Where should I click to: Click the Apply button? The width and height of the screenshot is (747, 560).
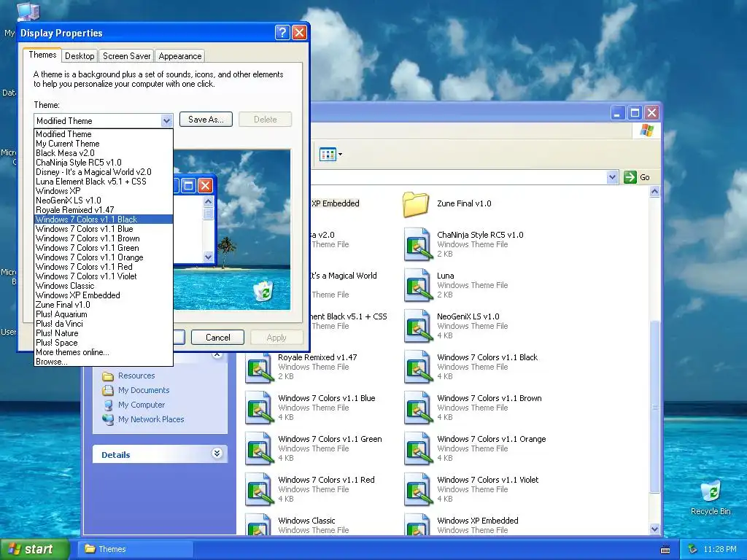[276, 338]
